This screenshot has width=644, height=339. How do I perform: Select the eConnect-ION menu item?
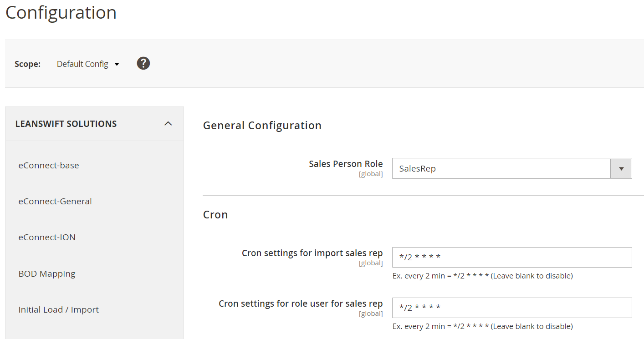pos(47,237)
